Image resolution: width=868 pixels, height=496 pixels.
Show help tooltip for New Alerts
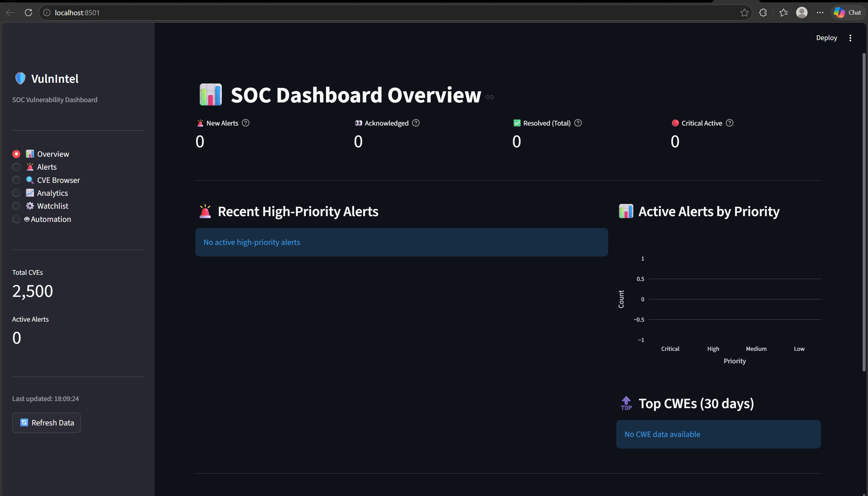246,123
